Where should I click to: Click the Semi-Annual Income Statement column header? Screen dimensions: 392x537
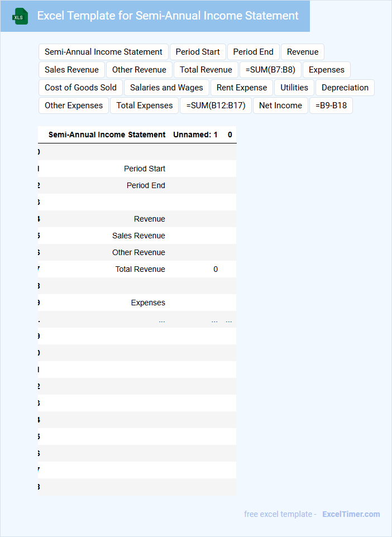(107, 135)
